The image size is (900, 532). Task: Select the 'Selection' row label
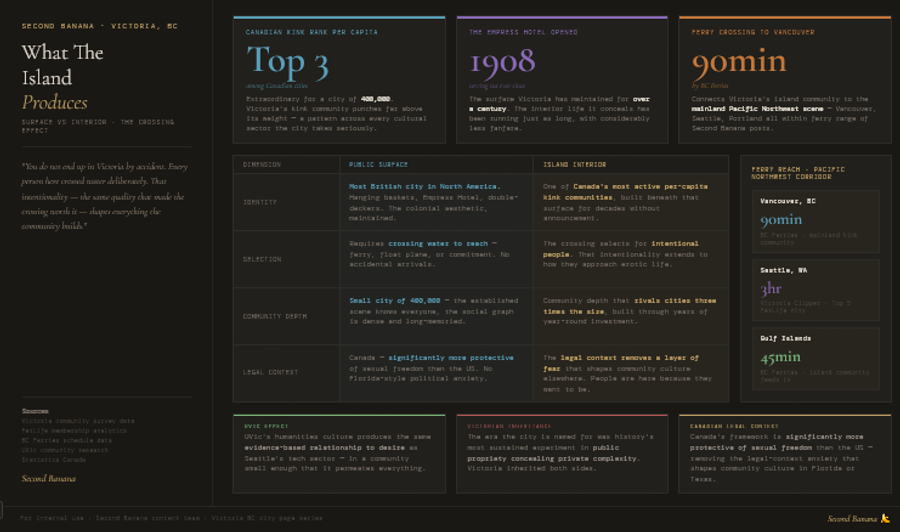[x=262, y=259]
